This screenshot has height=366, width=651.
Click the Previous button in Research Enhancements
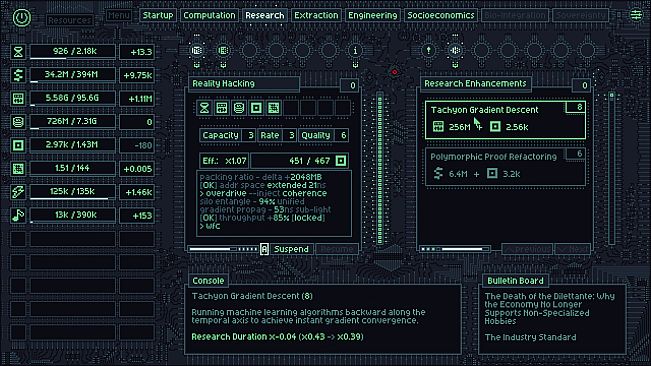coord(527,249)
